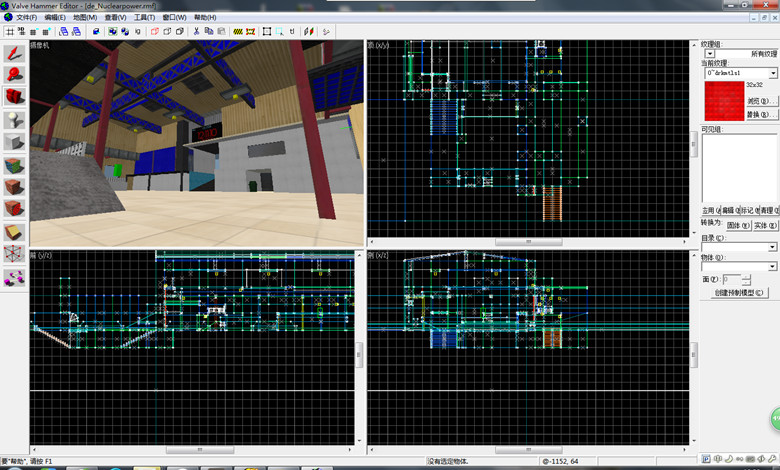
Task: Click the faces spinner up arrow
Action: 746,277
